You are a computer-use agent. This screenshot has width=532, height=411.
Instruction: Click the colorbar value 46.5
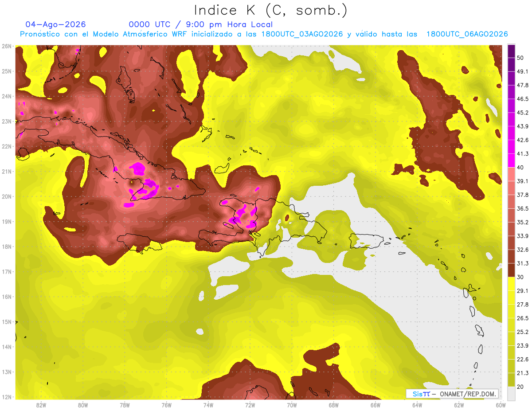pyautogui.click(x=523, y=99)
